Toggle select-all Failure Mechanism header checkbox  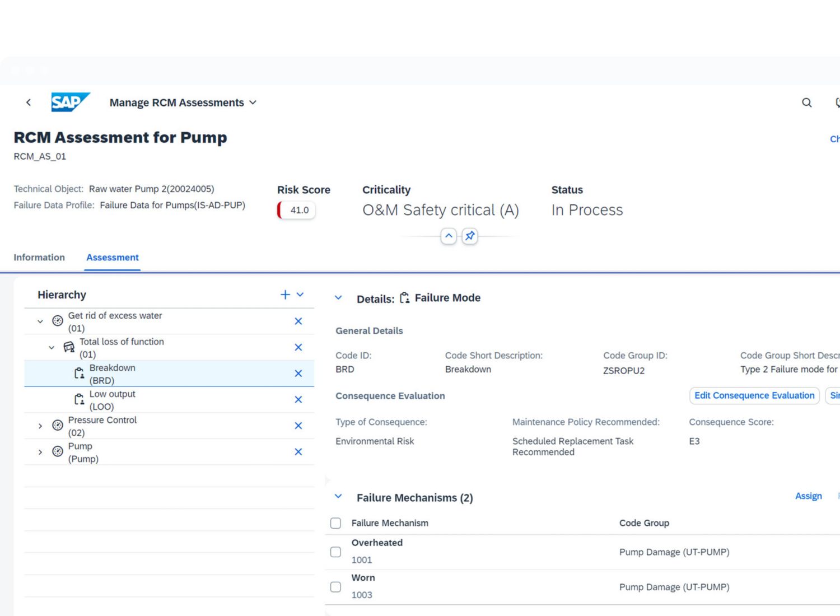[x=335, y=523]
